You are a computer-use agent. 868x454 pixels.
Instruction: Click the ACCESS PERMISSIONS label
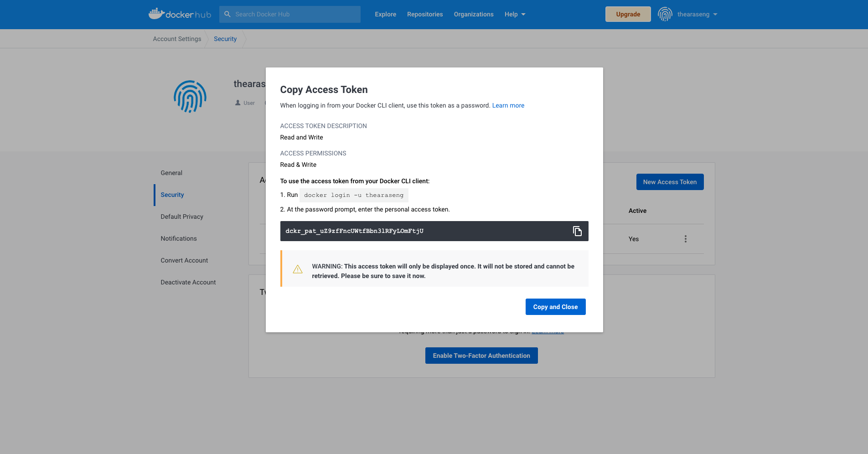pyautogui.click(x=313, y=153)
